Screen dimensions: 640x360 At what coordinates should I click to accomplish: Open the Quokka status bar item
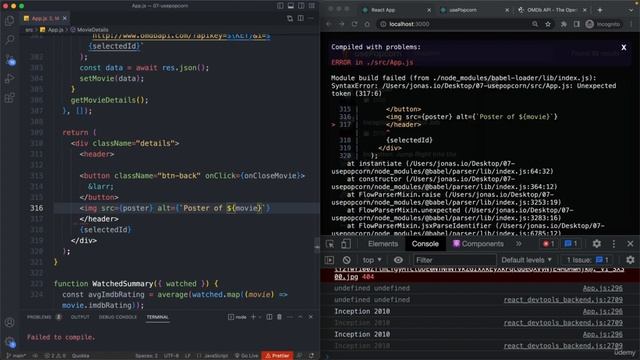(x=80, y=356)
